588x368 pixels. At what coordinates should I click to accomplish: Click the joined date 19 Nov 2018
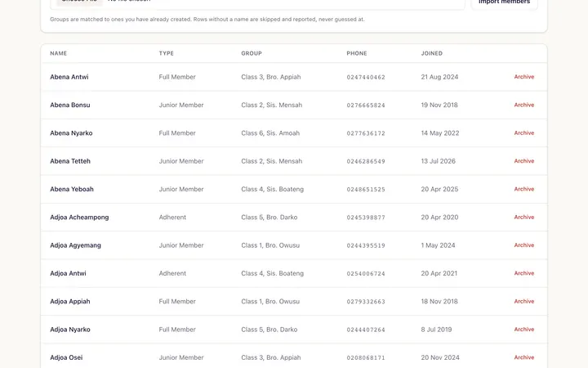[x=439, y=105]
